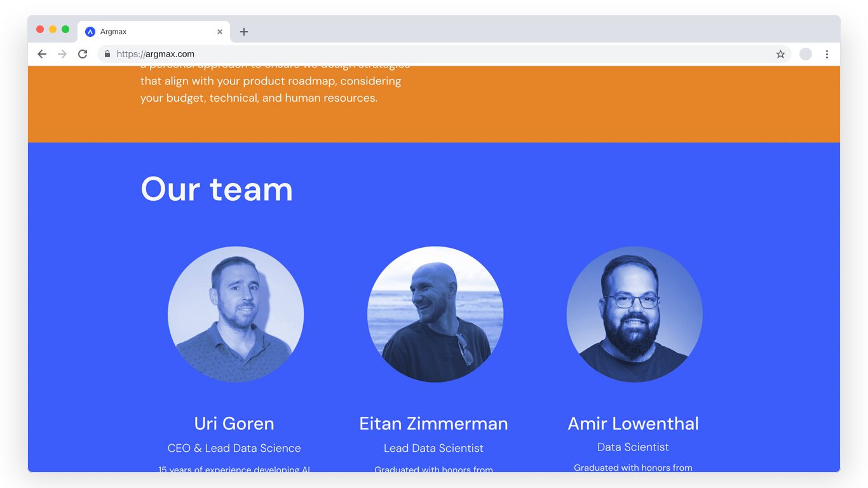The height and width of the screenshot is (488, 868).
Task: Click the line 'that align with your product roadmap, considering'
Action: (x=271, y=81)
